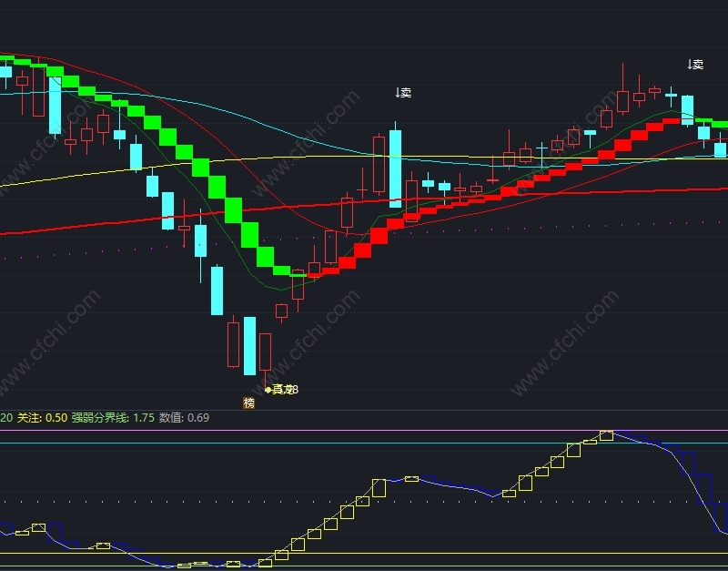Click the cyan candle directly above the 榜 badge

(249, 346)
